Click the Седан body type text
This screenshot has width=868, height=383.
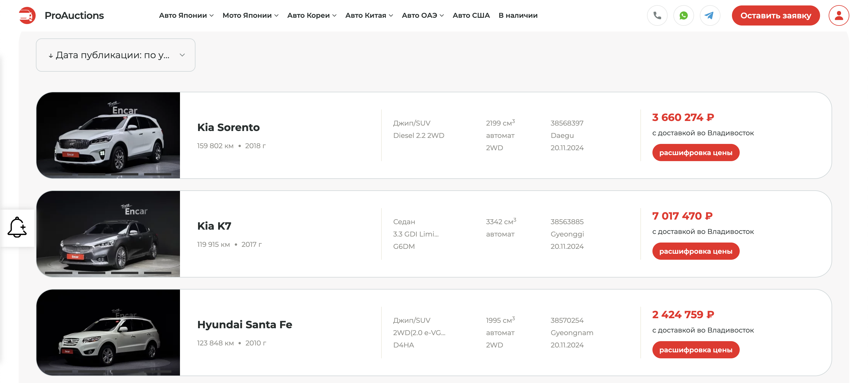pos(404,222)
